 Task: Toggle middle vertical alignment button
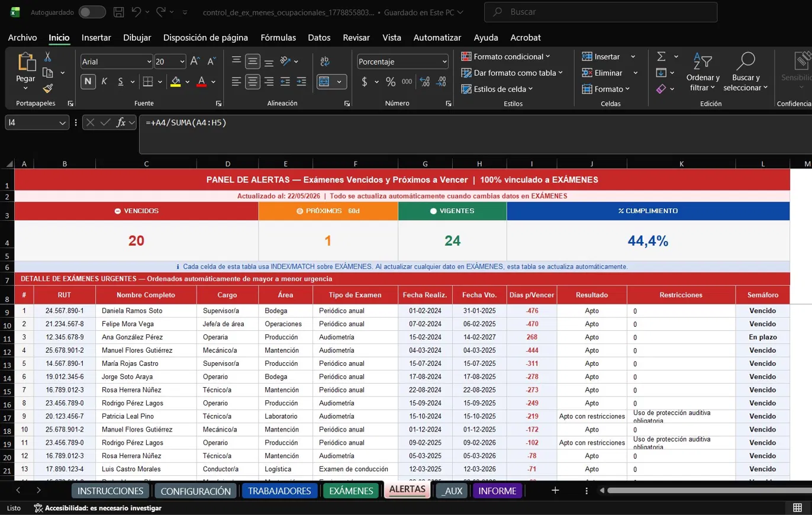[x=253, y=61]
